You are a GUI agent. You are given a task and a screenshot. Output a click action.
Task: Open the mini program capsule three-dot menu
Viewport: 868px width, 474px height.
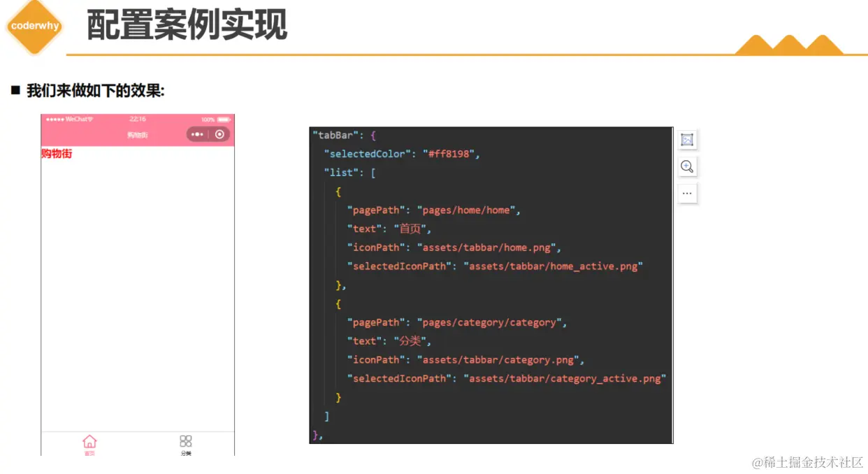[x=198, y=134]
